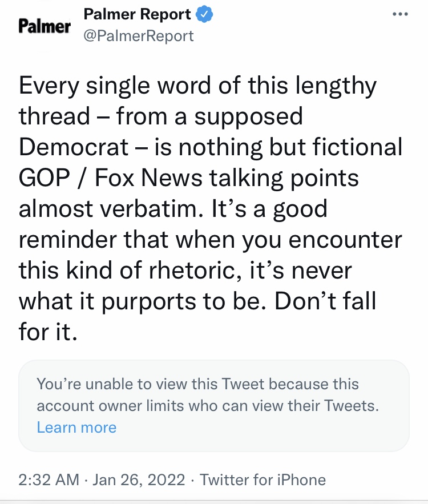The width and height of the screenshot is (428, 504).
Task: Click the blue verified badge icon
Action: click(204, 14)
